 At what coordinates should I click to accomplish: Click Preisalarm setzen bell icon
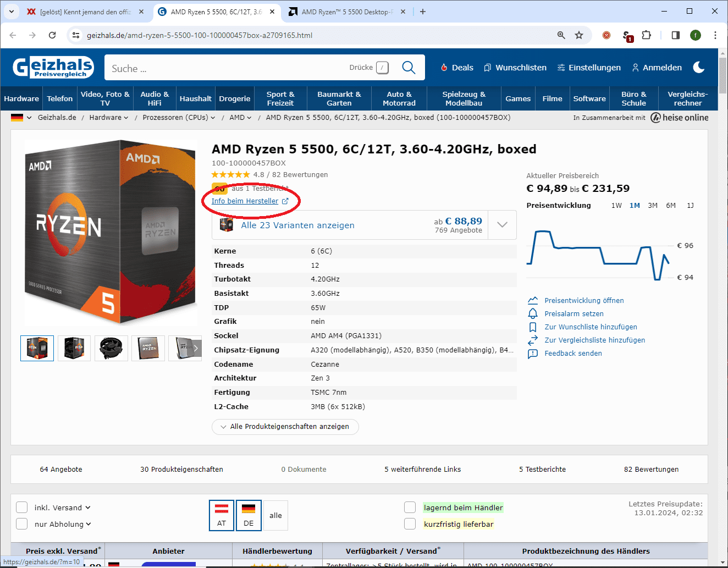pos(533,313)
